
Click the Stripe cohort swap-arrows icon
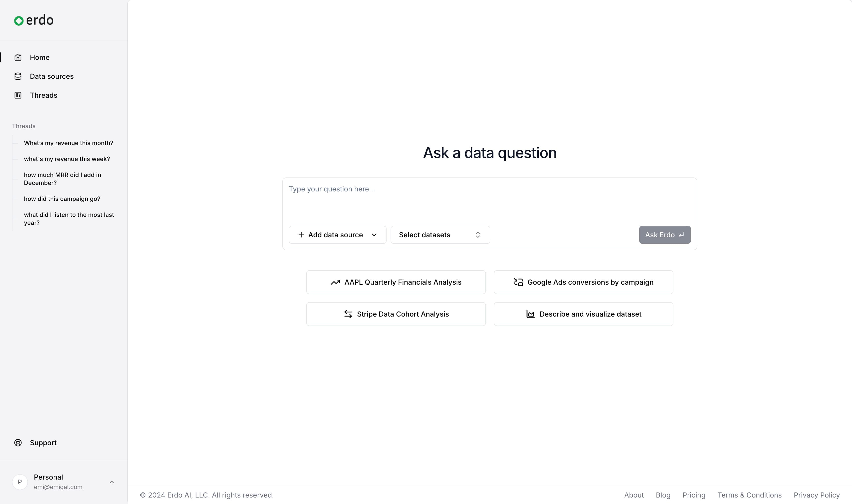click(348, 314)
